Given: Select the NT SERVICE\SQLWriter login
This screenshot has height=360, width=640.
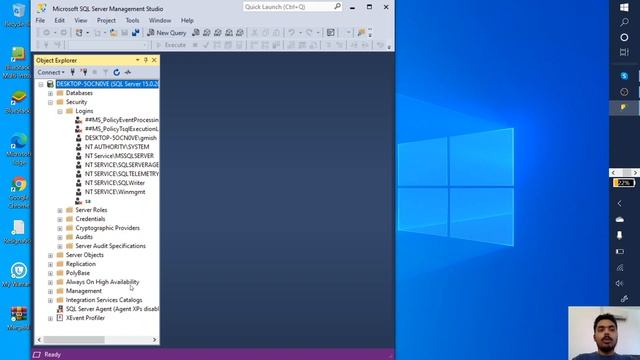Looking at the screenshot, I should click(x=115, y=183).
